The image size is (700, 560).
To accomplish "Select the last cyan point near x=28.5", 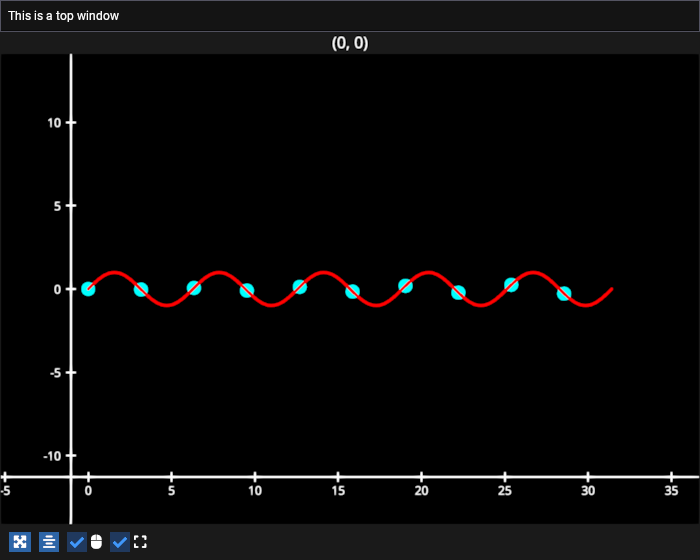I will coord(564,294).
